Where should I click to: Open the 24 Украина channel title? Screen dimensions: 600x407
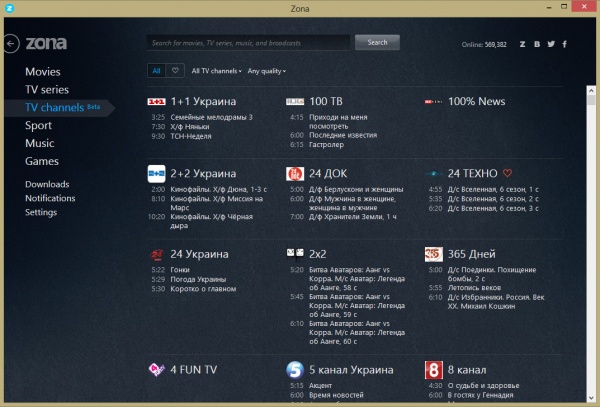click(199, 254)
